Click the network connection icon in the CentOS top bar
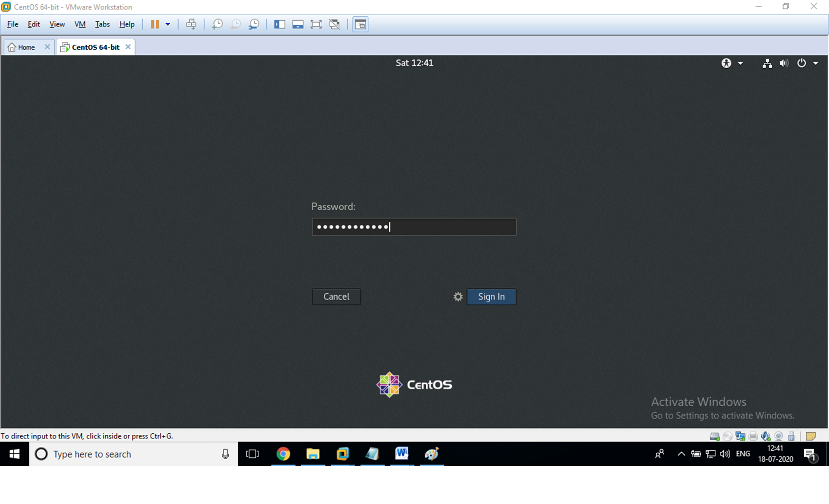The image size is (829, 504). pyautogui.click(x=767, y=63)
